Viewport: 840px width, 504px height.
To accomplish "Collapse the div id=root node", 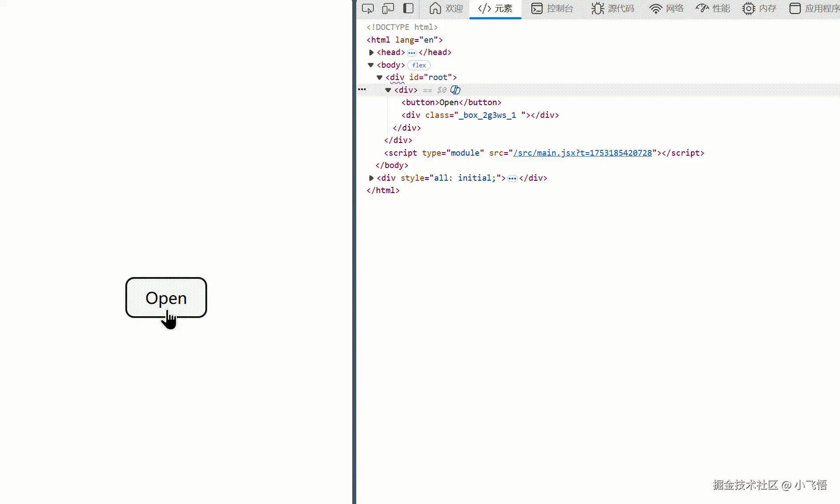I will click(x=379, y=77).
